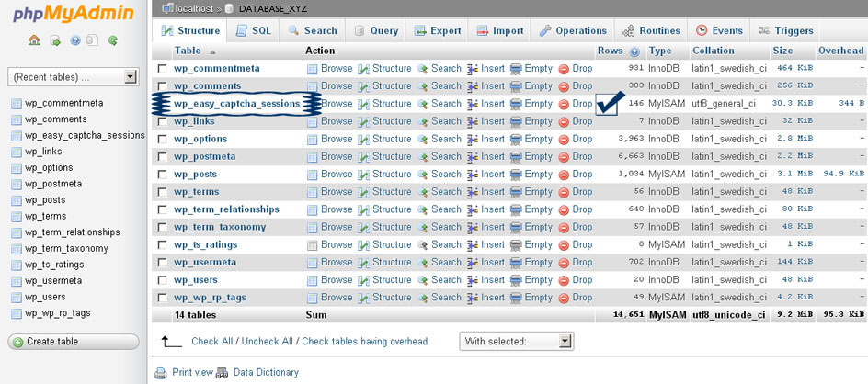Click the phpMyAdmin logo
This screenshot has height=384, width=868.
(x=73, y=13)
